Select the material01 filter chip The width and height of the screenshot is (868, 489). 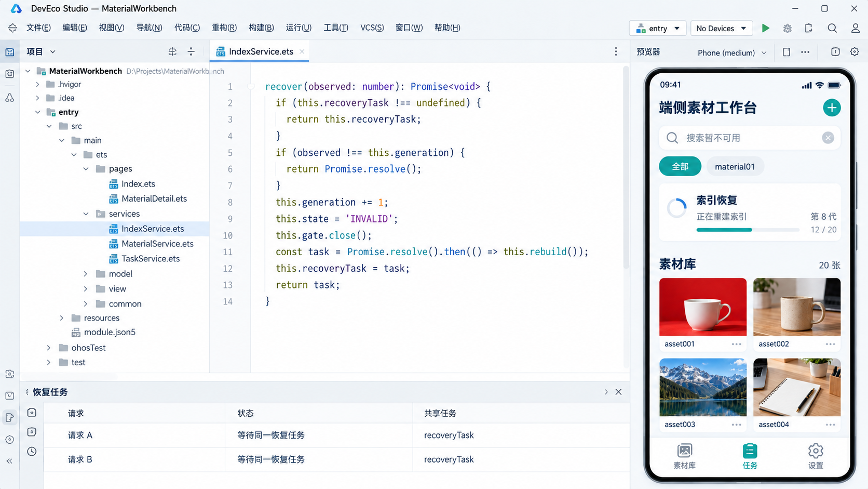point(735,166)
